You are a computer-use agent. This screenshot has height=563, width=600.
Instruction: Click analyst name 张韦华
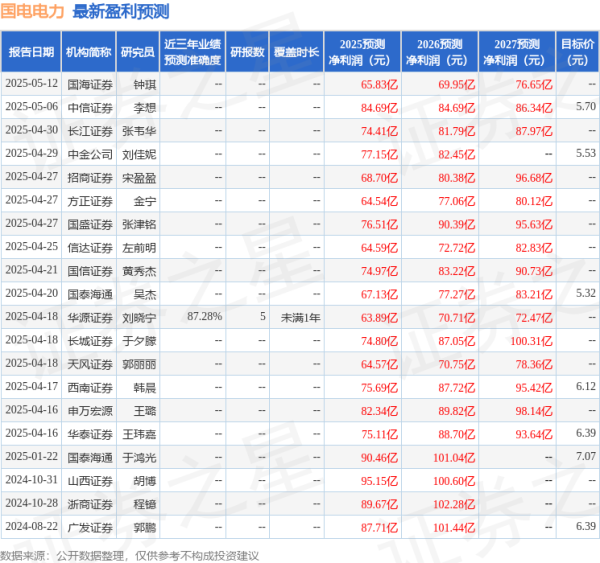pyautogui.click(x=139, y=131)
